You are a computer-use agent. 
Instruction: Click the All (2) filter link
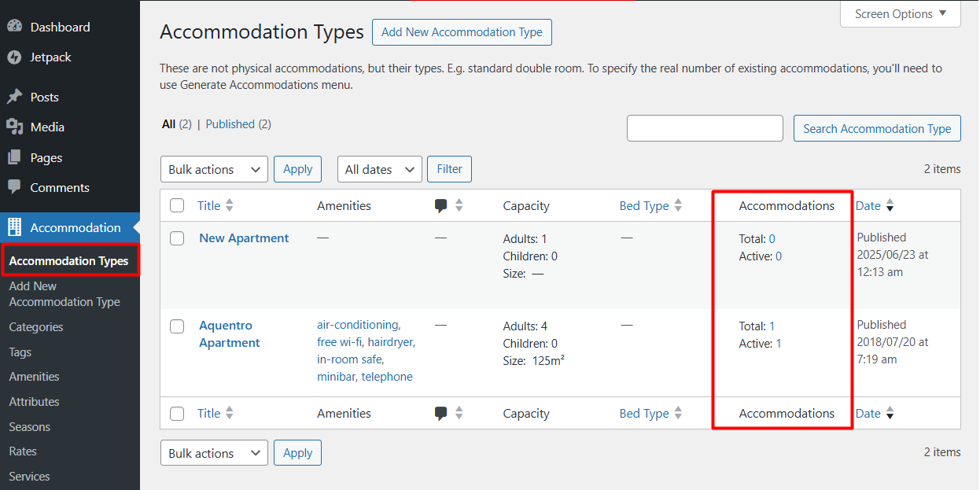[177, 124]
